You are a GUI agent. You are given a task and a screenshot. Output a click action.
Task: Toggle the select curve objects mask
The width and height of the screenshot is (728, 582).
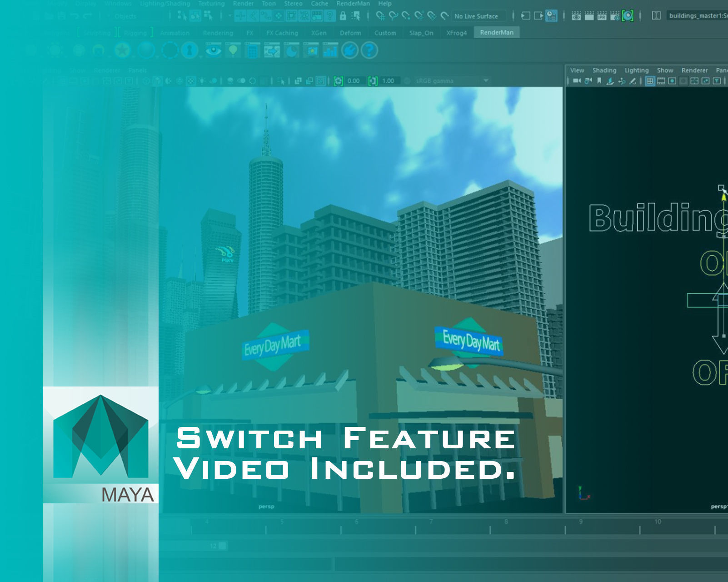(x=266, y=16)
